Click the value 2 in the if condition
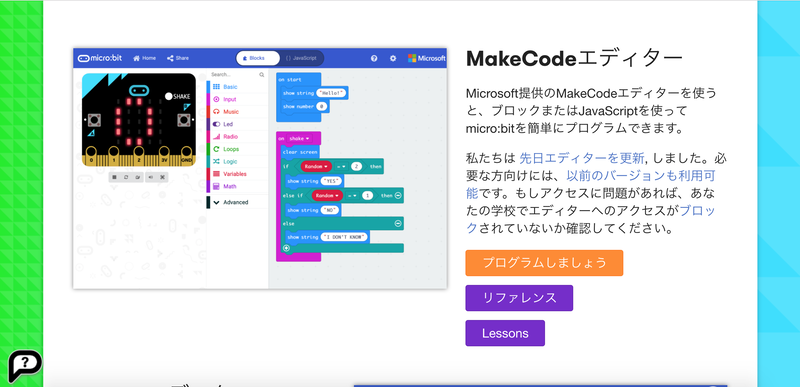 pos(357,166)
